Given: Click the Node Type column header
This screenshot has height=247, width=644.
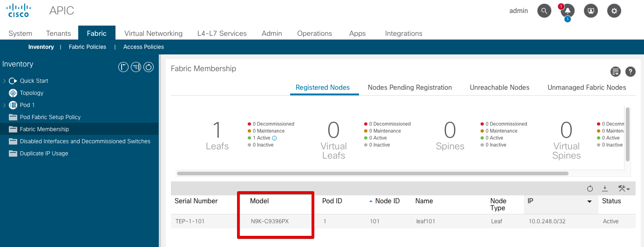Looking at the screenshot, I should [498, 205].
